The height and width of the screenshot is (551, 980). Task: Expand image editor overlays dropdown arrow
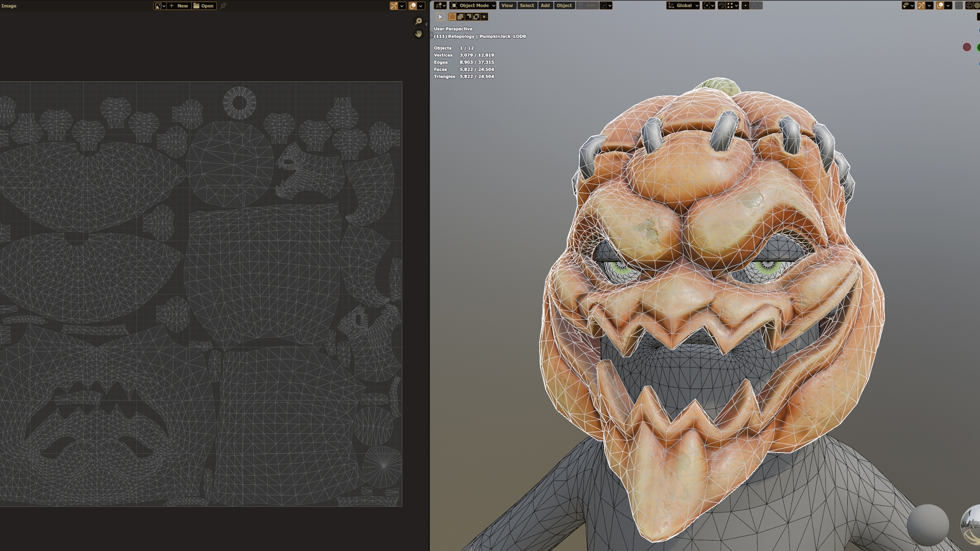coord(421,6)
